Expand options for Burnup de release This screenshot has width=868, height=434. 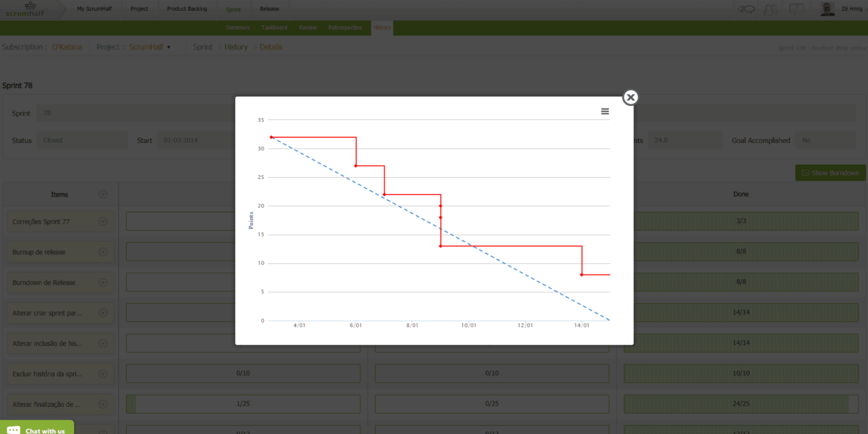103,252
